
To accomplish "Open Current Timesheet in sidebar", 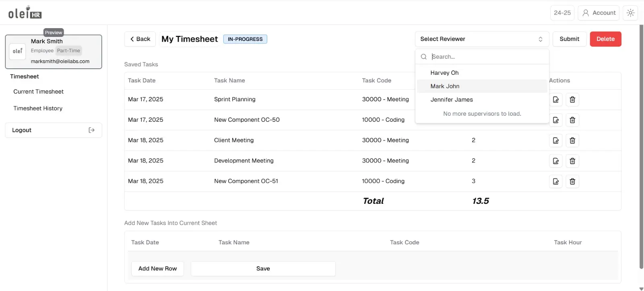I will pos(39,92).
